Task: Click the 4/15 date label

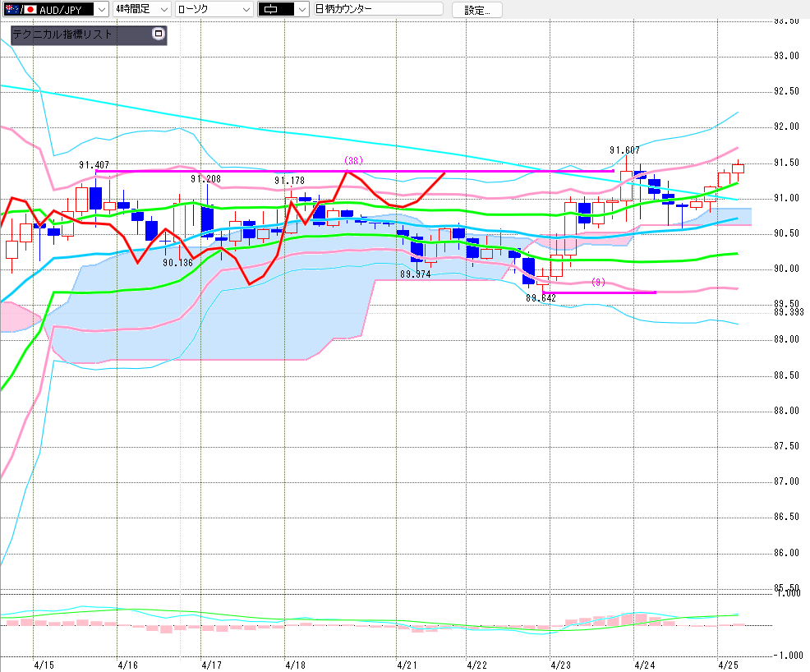Action: pyautogui.click(x=44, y=665)
